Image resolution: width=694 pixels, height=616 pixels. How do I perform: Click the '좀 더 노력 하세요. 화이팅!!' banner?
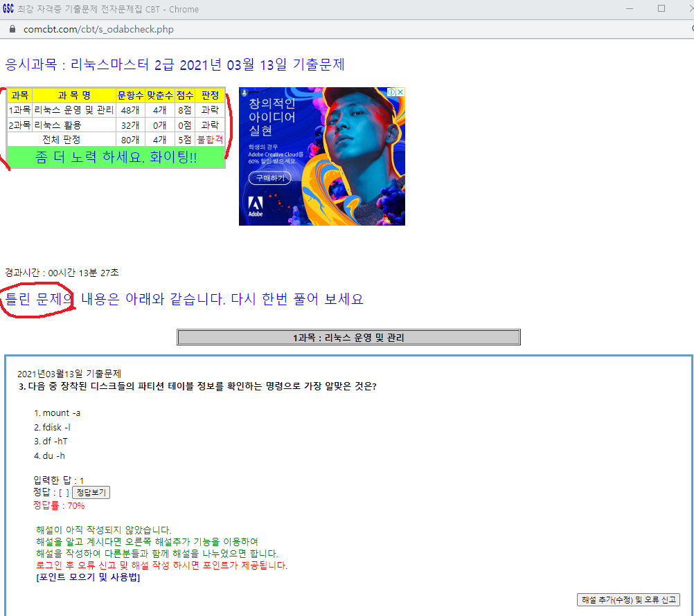[x=116, y=157]
